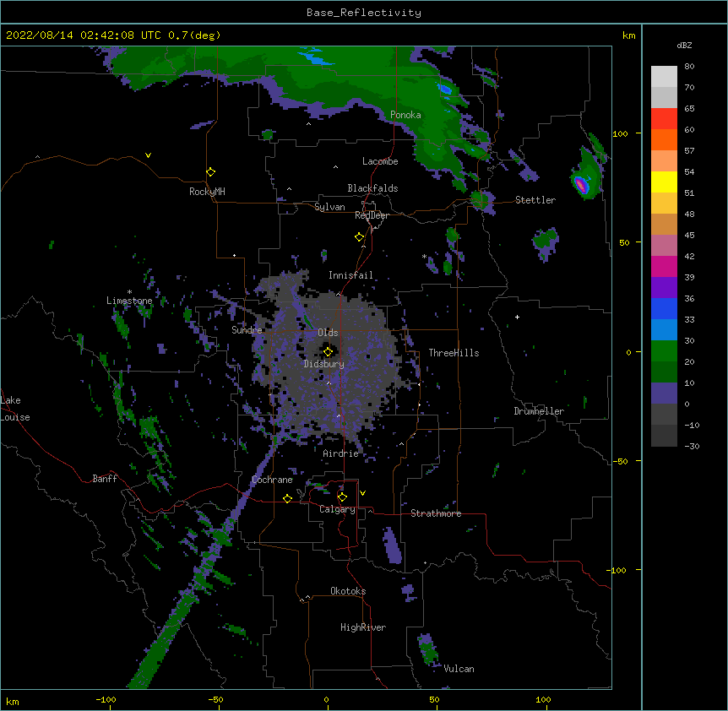Click the 80 dBZ value in the legend
This screenshot has width=728, height=711.
(689, 67)
